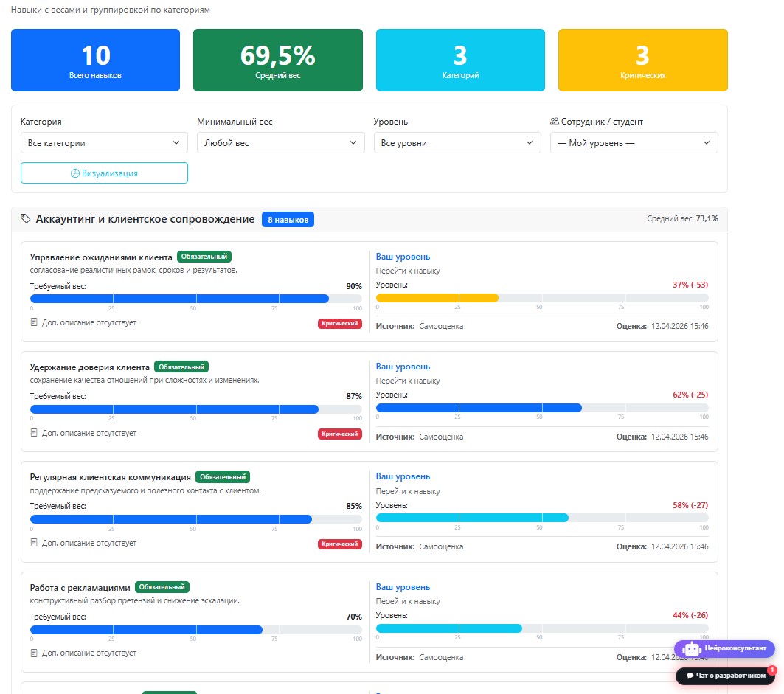Open Ваш уровень link for Регулярная клиентская коммуникация
The width and height of the screenshot is (784, 694).
point(403,476)
